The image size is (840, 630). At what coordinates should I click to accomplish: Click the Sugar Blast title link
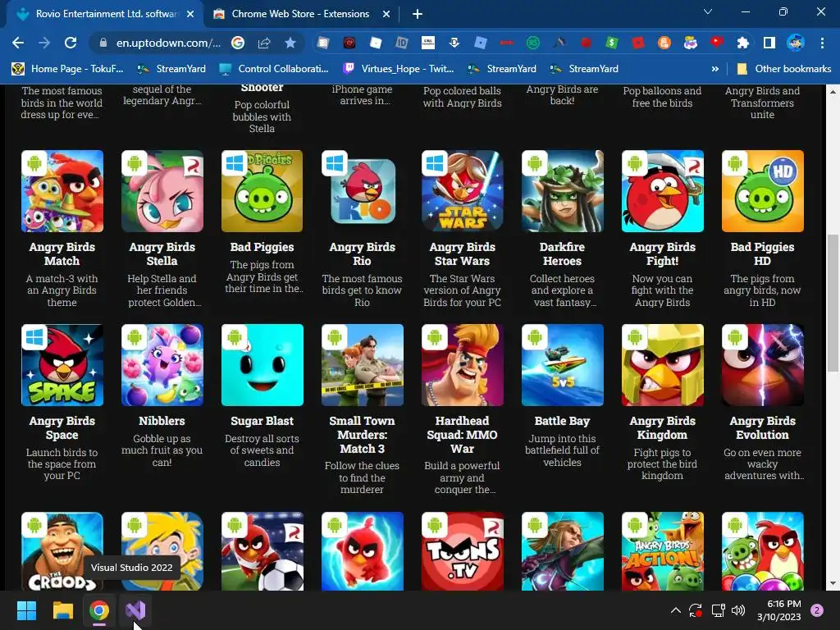pos(262,421)
